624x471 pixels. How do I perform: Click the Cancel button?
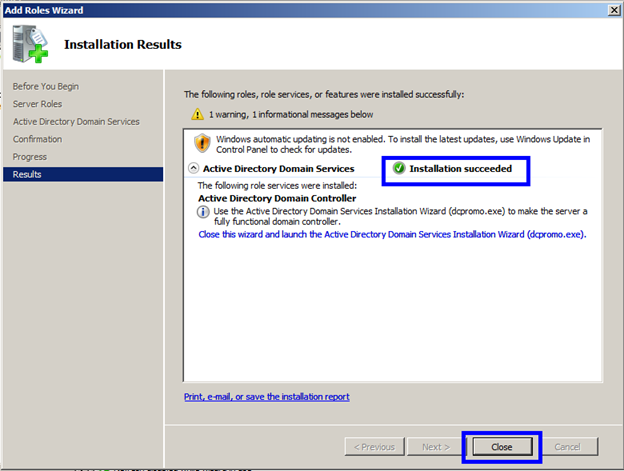point(567,447)
